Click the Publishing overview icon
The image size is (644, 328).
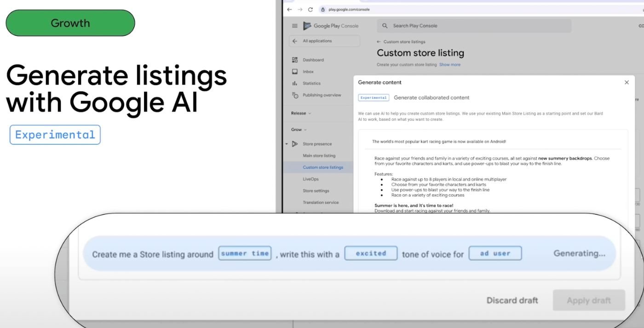(295, 95)
